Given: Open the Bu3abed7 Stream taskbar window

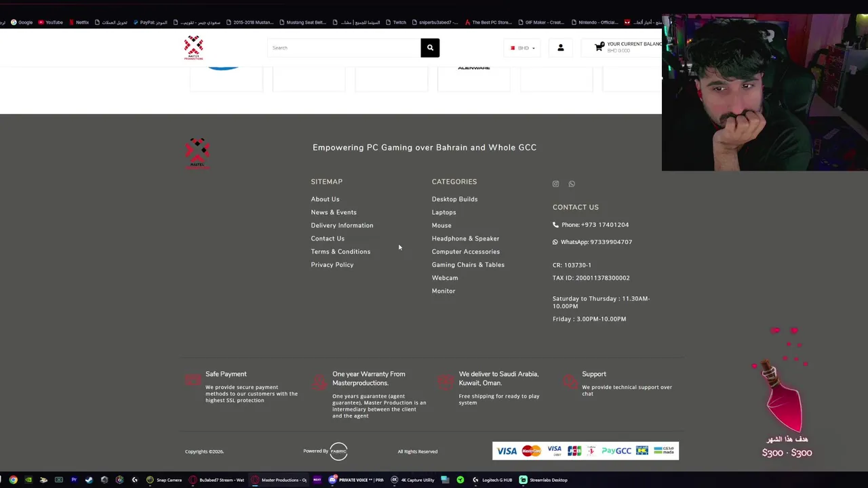Looking at the screenshot, I should click(x=217, y=480).
